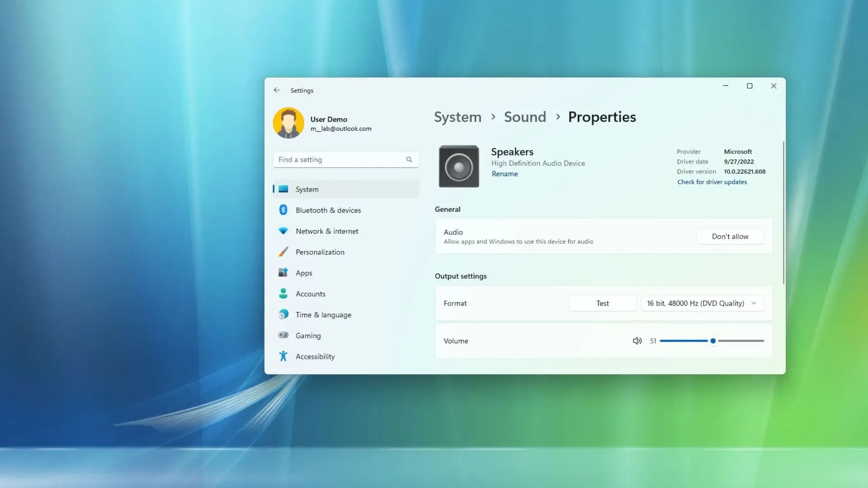This screenshot has height=488, width=868.
Task: Open the Time & language section
Action: tap(323, 315)
